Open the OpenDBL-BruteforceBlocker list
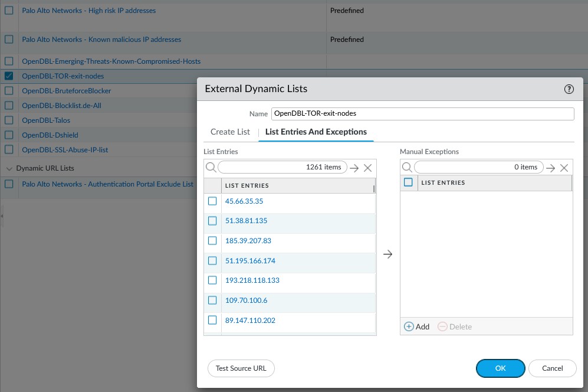The width and height of the screenshot is (588, 392). [67, 90]
